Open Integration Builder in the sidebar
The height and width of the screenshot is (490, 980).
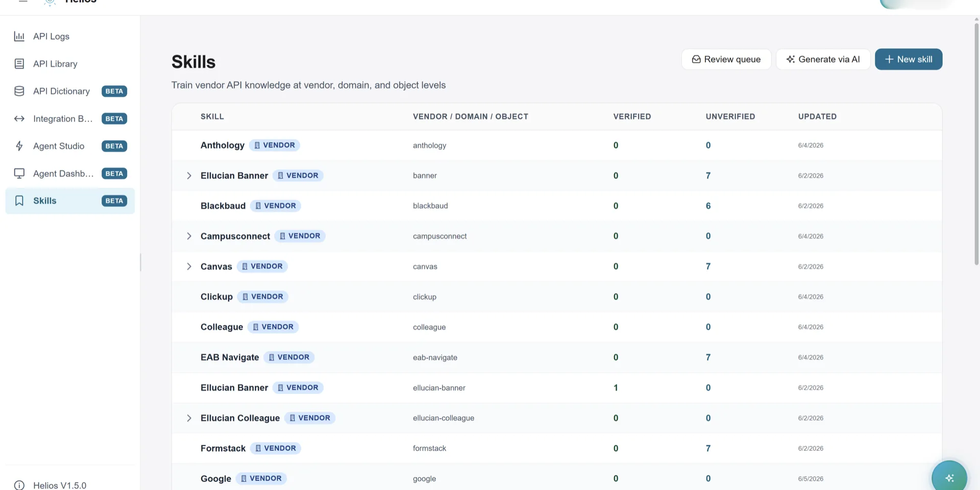[x=70, y=119]
